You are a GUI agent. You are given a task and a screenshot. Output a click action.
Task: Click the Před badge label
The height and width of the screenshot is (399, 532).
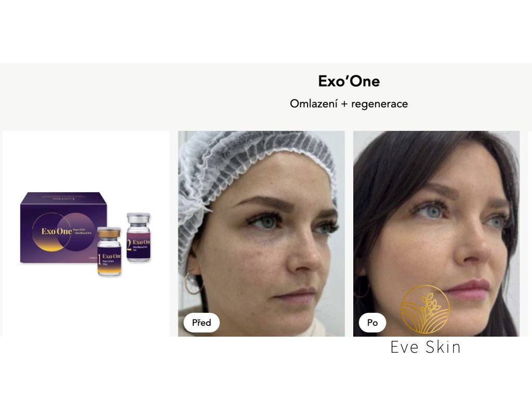click(202, 322)
